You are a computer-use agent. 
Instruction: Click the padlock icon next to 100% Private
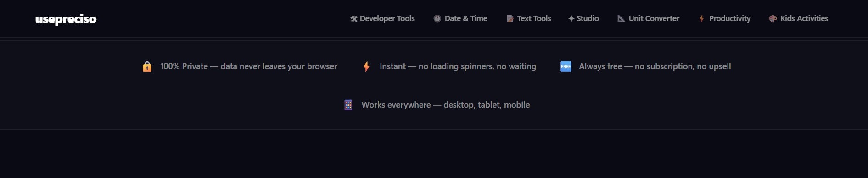(147, 66)
